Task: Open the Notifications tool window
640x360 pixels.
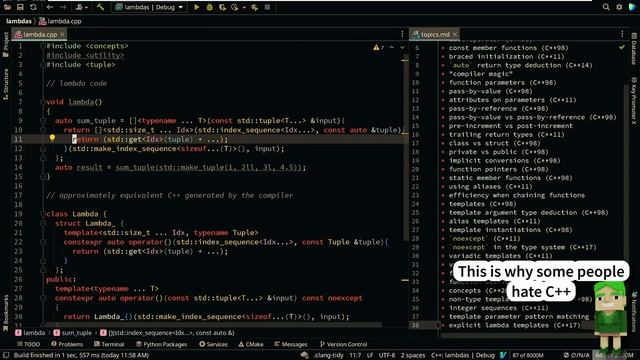Action: click(634, 312)
